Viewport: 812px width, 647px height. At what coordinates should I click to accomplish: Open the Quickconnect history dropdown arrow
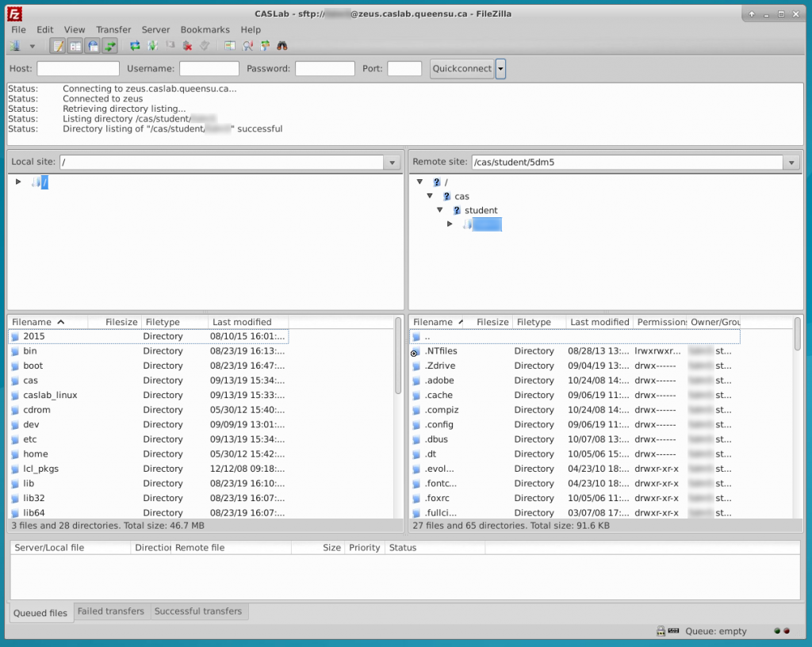500,69
